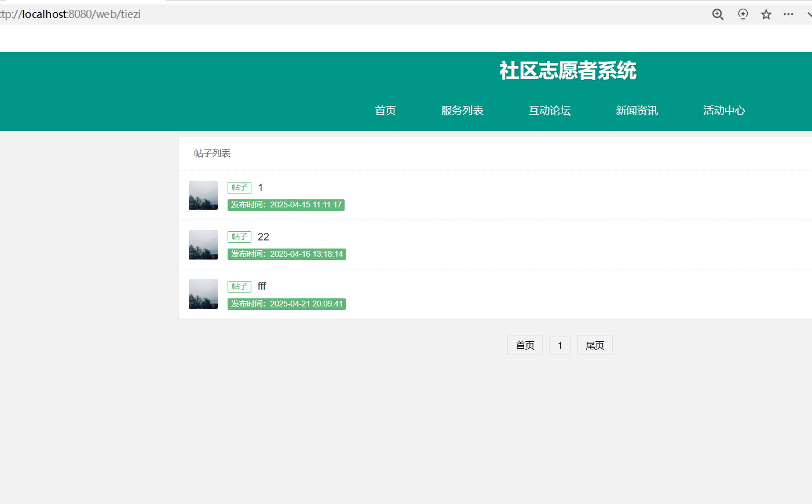The image size is (812, 504).
Task: Switch to 互动论坛 section
Action: pyautogui.click(x=550, y=111)
